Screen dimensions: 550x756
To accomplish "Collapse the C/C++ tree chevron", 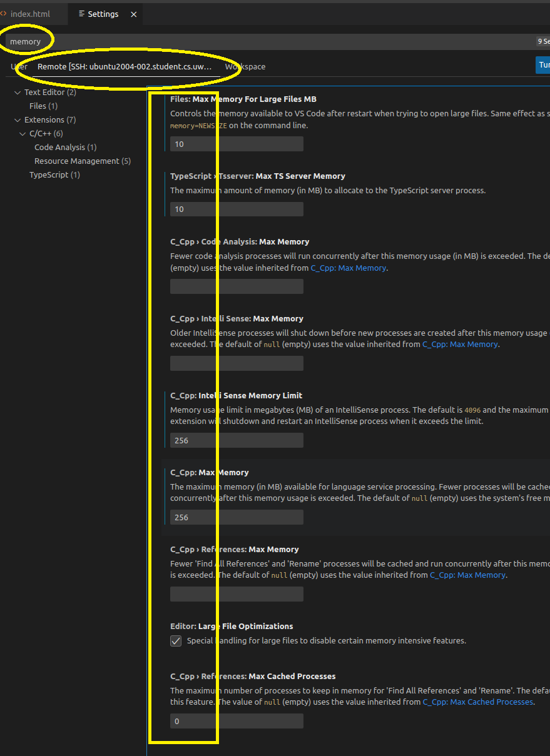I will coord(23,134).
